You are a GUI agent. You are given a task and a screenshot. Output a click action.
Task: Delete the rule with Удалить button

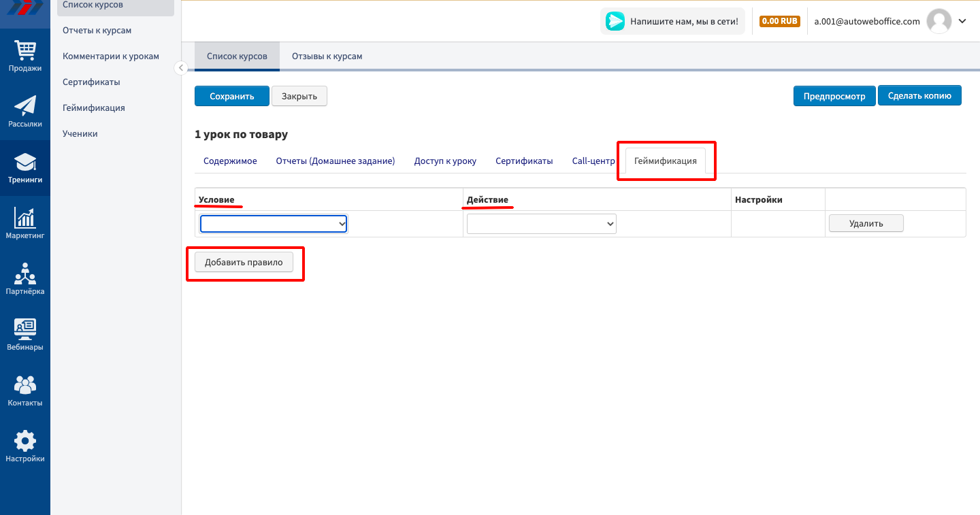(866, 224)
